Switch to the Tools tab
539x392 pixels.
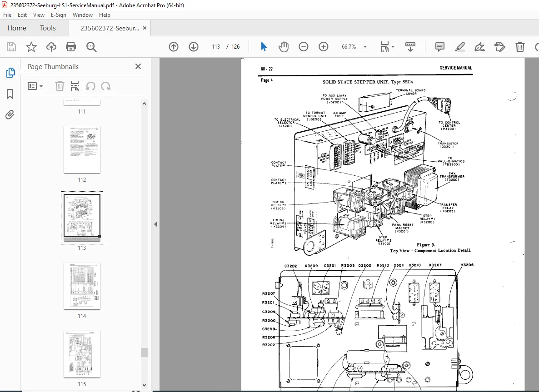(x=48, y=28)
